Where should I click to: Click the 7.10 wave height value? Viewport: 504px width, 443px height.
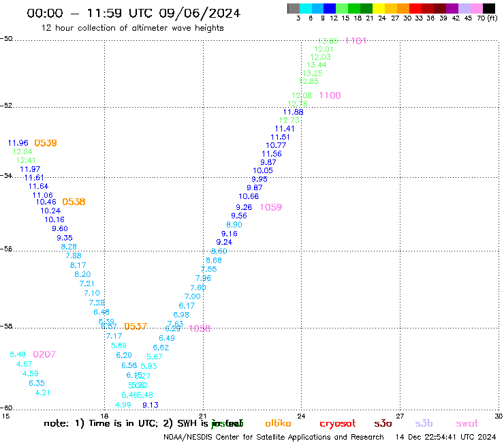[92, 293]
